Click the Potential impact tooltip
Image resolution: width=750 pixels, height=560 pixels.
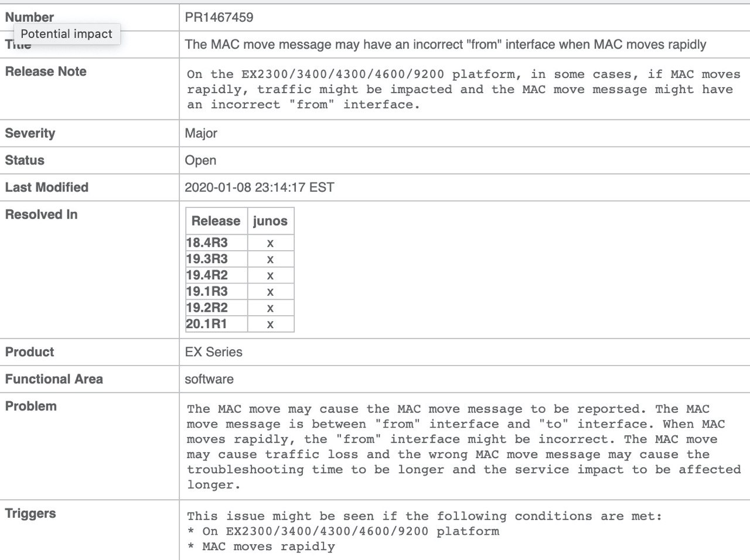66,34
